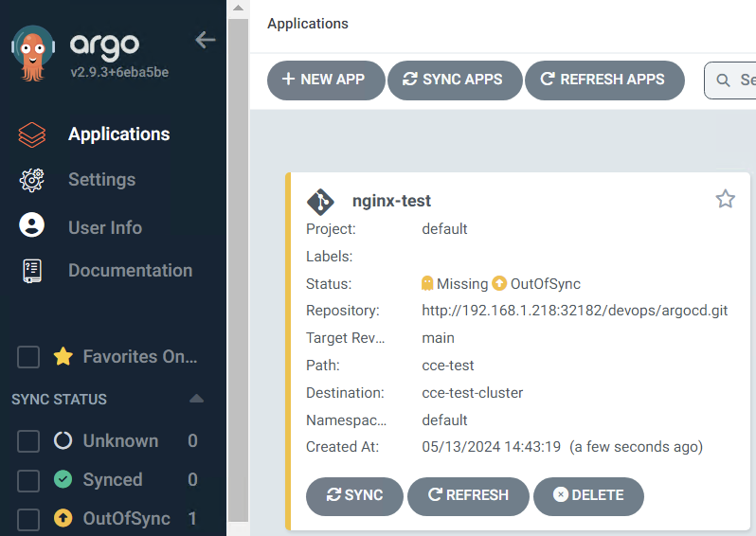Collapse sidebar with the back arrow
Screen dimensions: 756x536
click(205, 40)
